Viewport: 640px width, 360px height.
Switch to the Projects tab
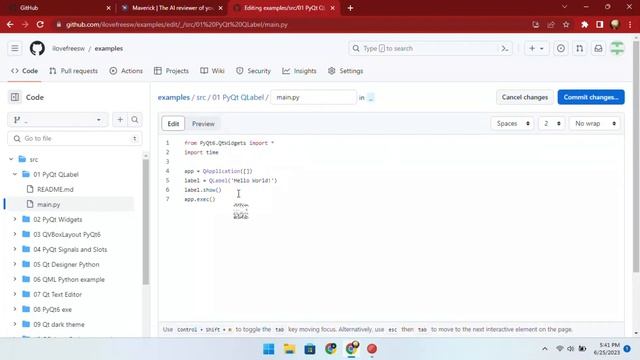coord(171,71)
